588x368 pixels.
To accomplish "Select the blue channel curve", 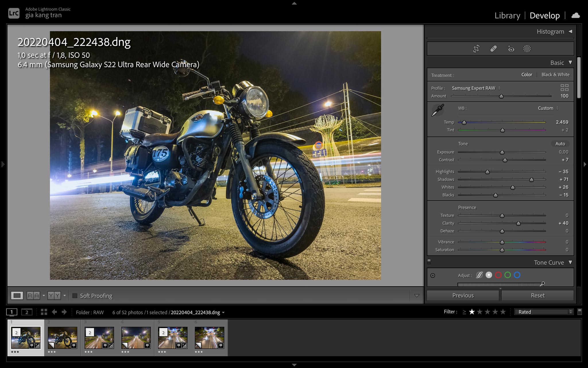I will 517,275.
